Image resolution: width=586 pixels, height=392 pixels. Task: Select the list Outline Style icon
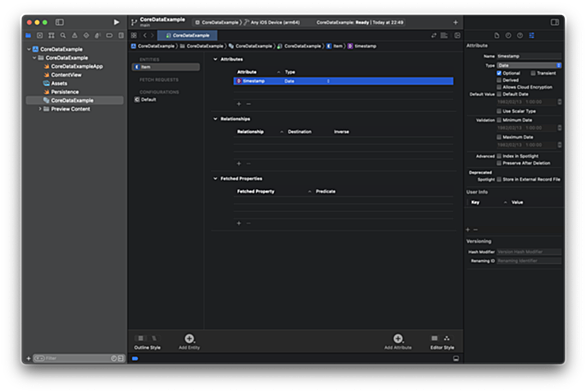coord(141,338)
